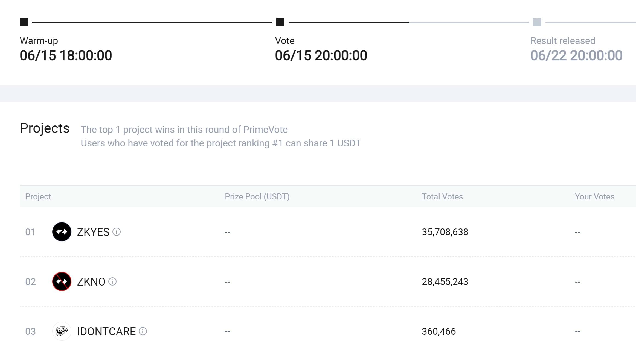Screen dimensions: 636x364
Task: Click the Total Votes column header
Action: coord(442,196)
